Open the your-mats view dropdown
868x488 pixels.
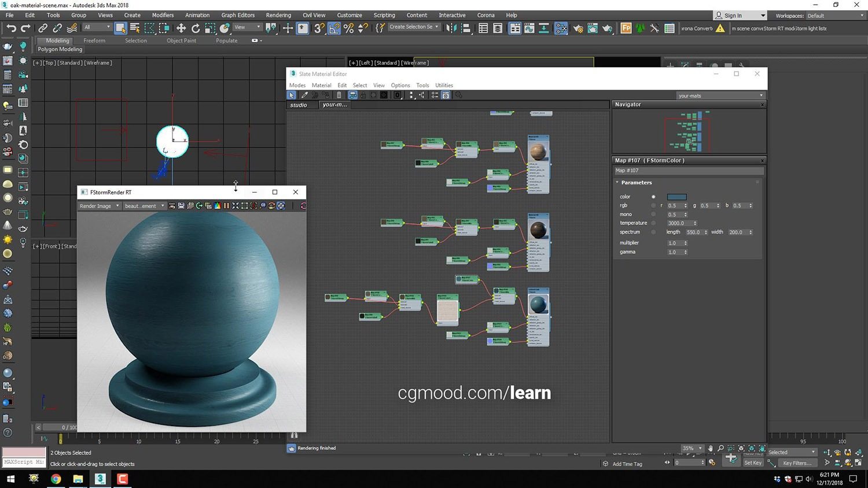(x=720, y=95)
